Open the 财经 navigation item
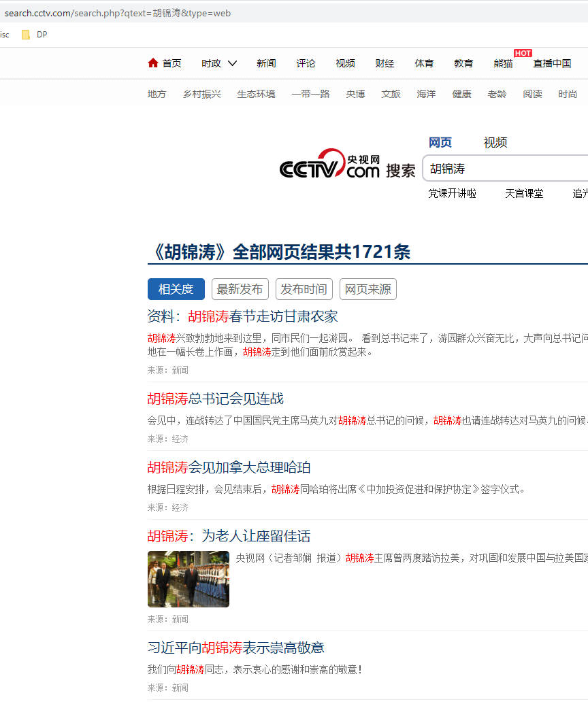 [385, 63]
